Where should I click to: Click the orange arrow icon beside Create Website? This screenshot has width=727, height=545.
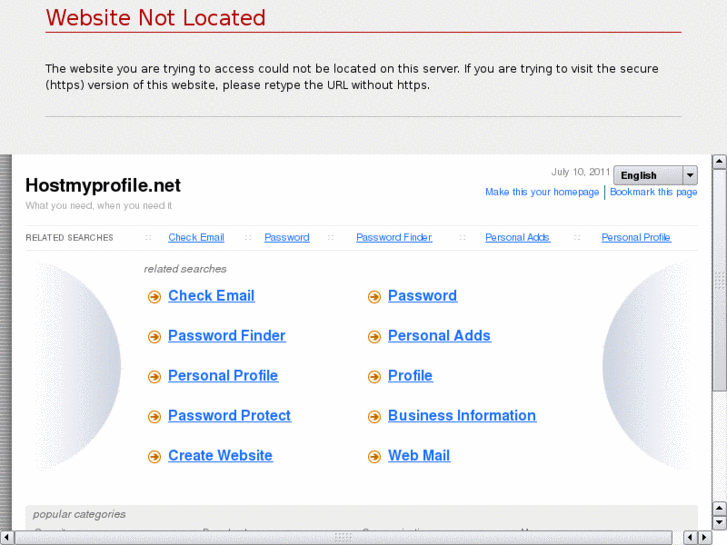[x=154, y=457]
